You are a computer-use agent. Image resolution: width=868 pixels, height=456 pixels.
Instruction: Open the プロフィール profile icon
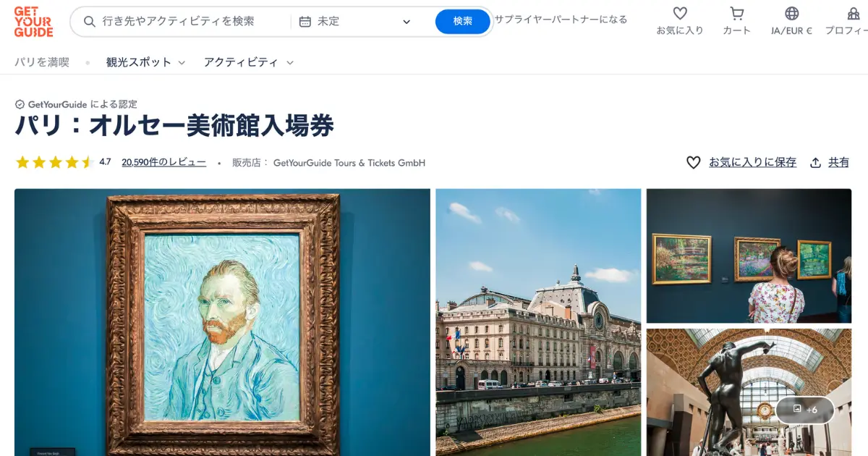click(854, 14)
